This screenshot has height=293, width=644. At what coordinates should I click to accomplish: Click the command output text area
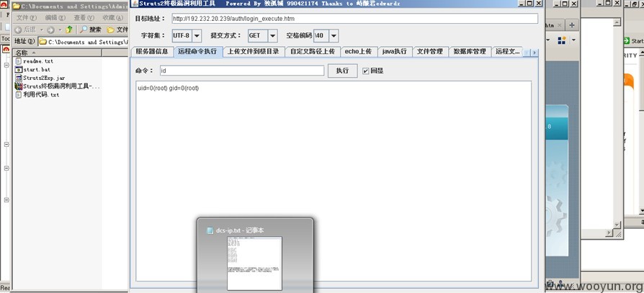pos(334,181)
